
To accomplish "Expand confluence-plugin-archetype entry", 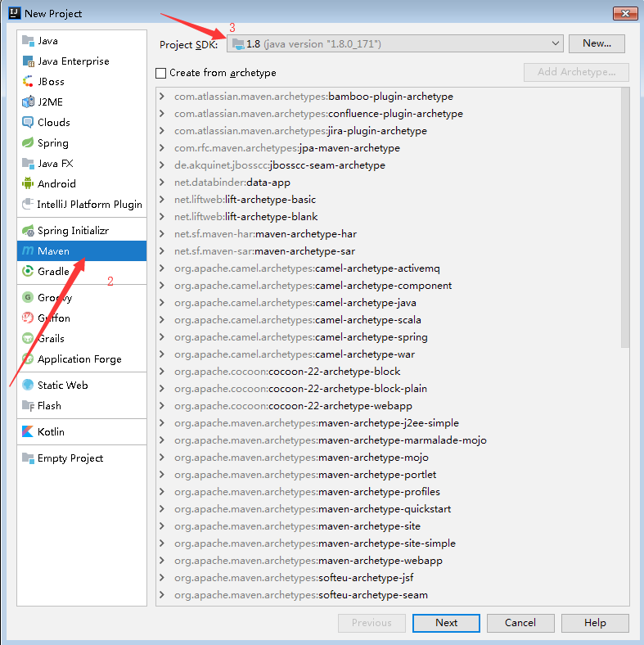I will [x=162, y=114].
